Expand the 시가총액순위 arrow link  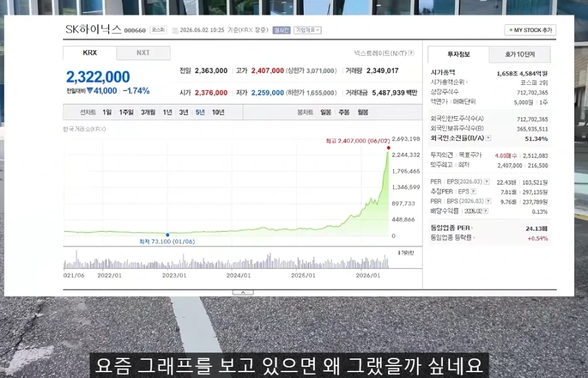(x=449, y=82)
